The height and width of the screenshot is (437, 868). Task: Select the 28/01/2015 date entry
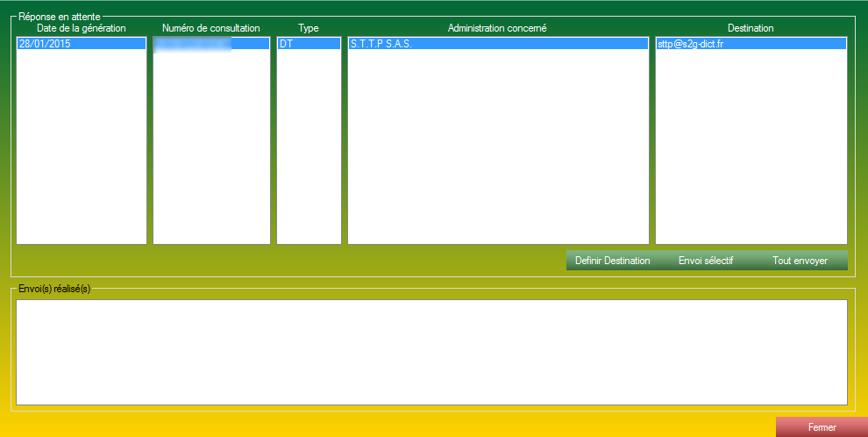click(x=81, y=43)
